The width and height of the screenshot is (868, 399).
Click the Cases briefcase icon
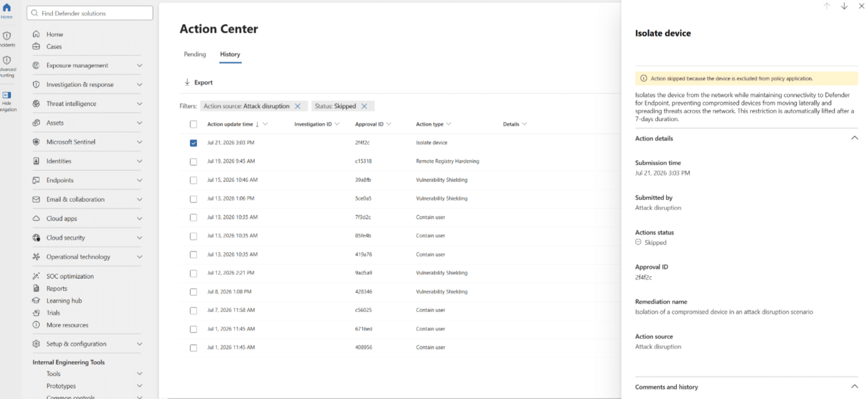click(36, 47)
